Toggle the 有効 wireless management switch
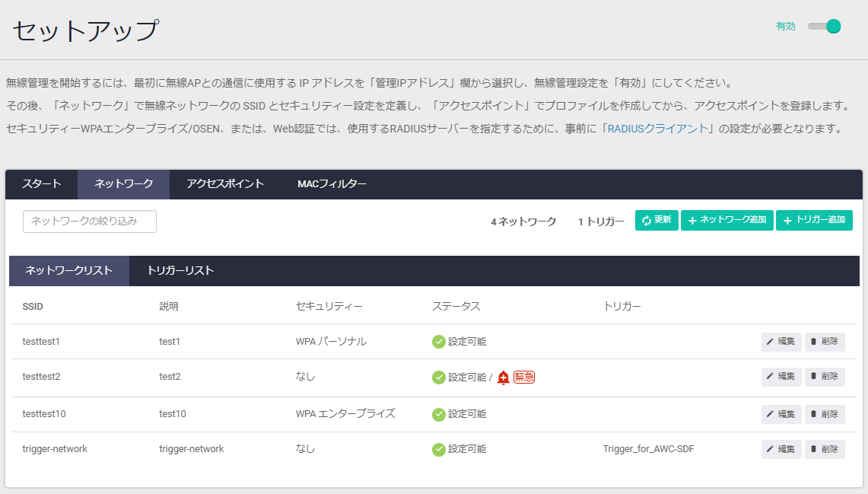Image resolution: width=868 pixels, height=494 pixels. point(825,27)
